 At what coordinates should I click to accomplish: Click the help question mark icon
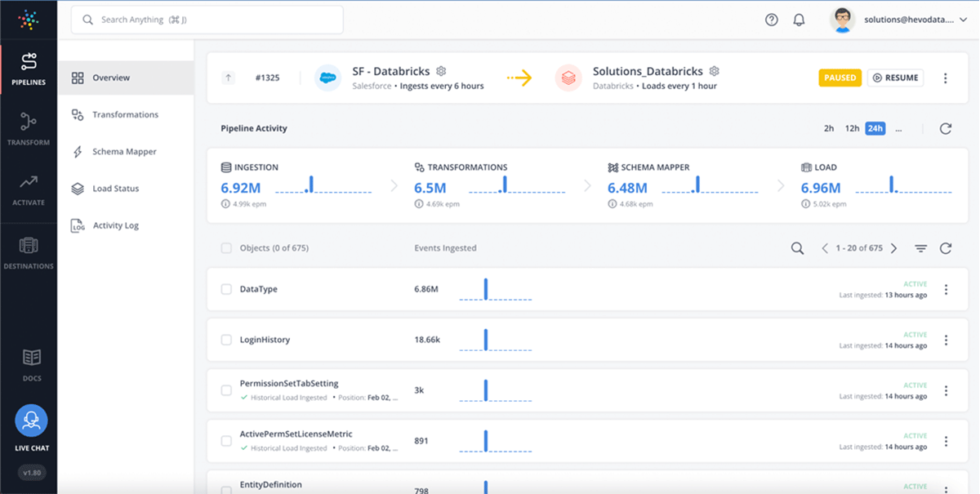(x=771, y=20)
